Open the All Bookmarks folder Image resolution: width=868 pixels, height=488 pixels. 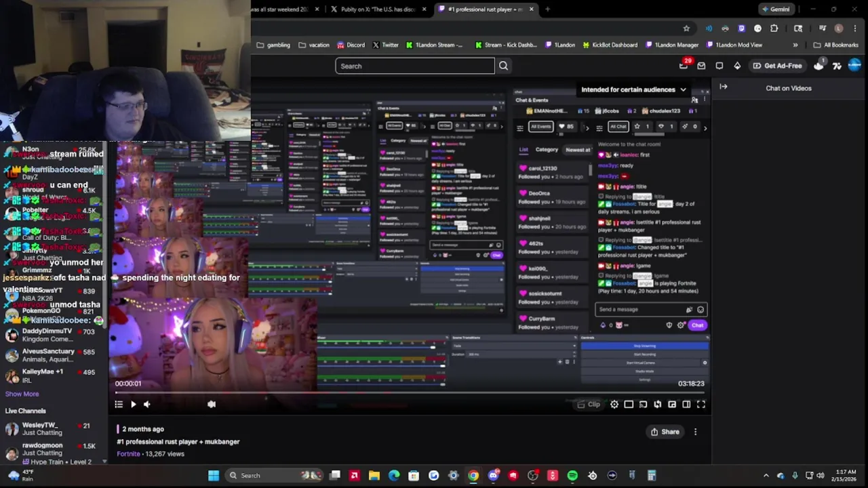click(x=836, y=45)
